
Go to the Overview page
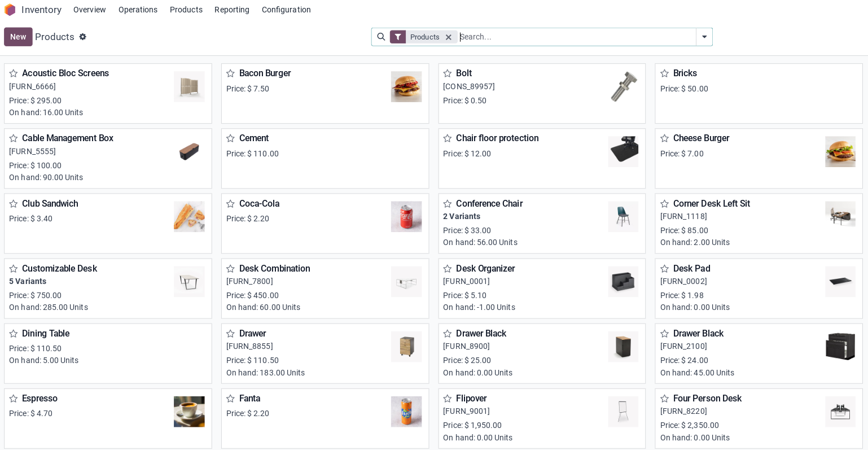point(90,10)
